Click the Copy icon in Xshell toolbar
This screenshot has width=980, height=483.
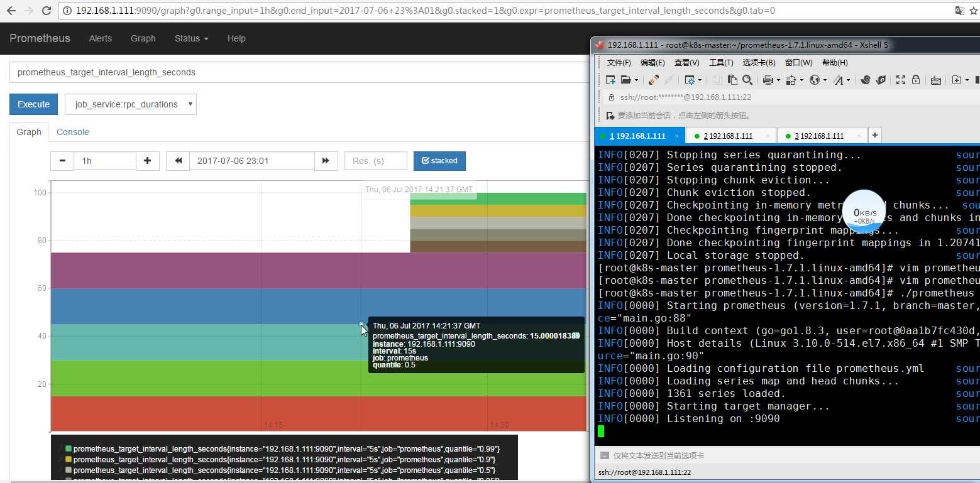pyautogui.click(x=717, y=80)
